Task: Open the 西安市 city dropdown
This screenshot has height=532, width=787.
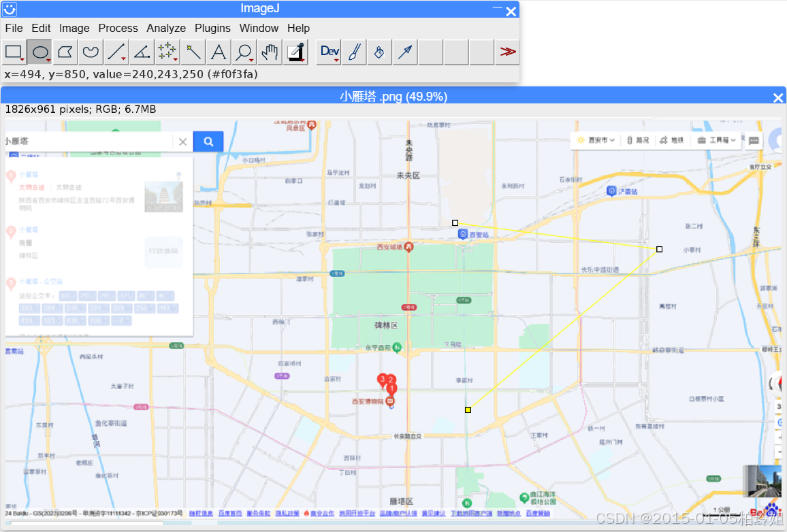Action: click(x=596, y=140)
